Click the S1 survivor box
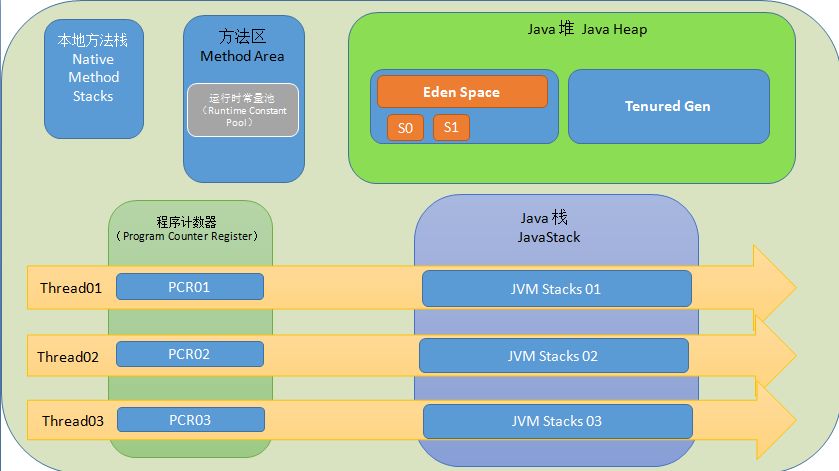 (451, 127)
